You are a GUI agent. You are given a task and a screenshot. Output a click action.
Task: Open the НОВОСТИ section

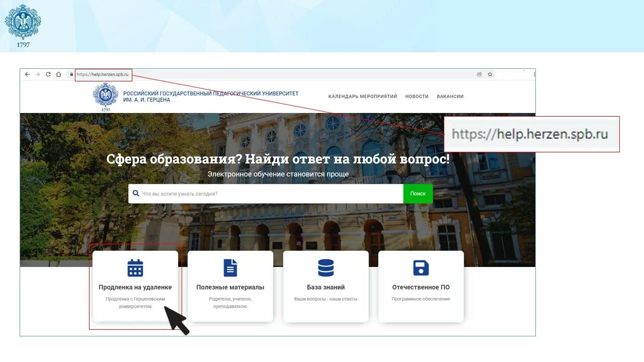(417, 96)
